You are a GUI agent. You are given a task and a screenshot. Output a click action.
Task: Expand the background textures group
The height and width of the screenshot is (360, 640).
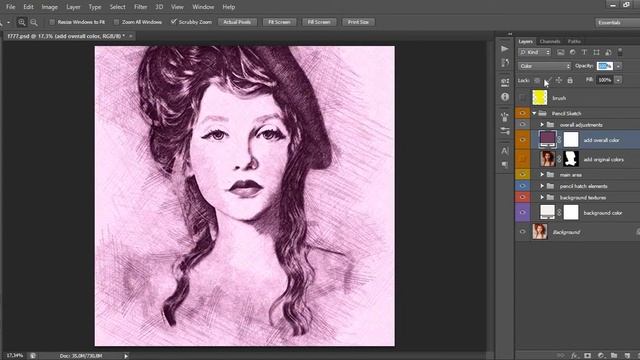[542, 198]
